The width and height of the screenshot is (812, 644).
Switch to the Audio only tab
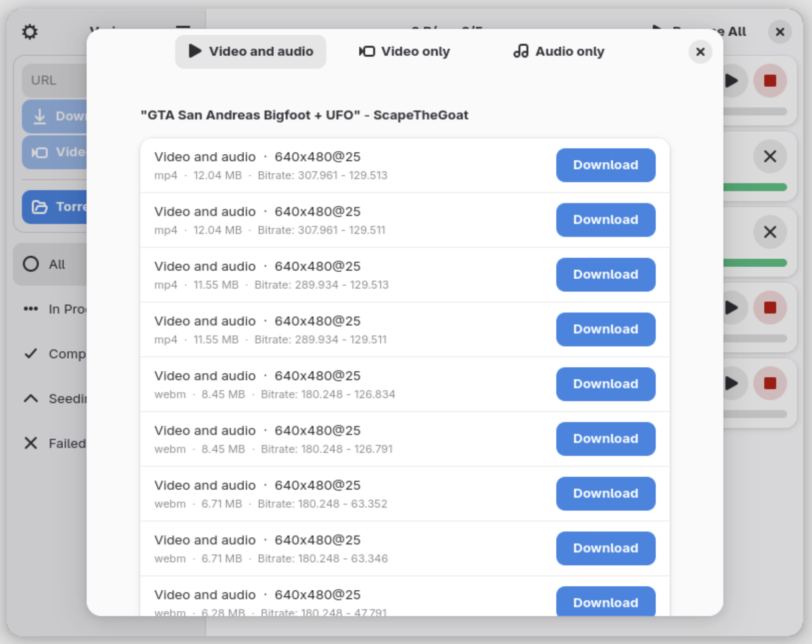coord(559,52)
